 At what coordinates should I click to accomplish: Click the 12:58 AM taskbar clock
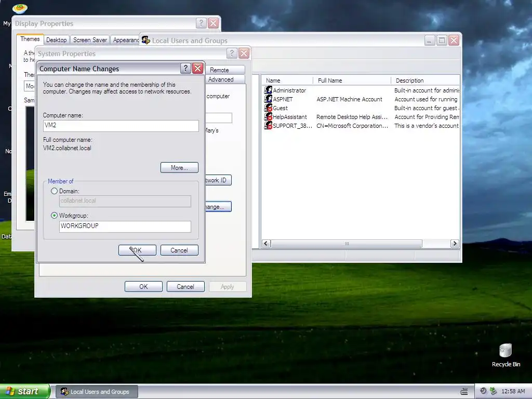(513, 392)
